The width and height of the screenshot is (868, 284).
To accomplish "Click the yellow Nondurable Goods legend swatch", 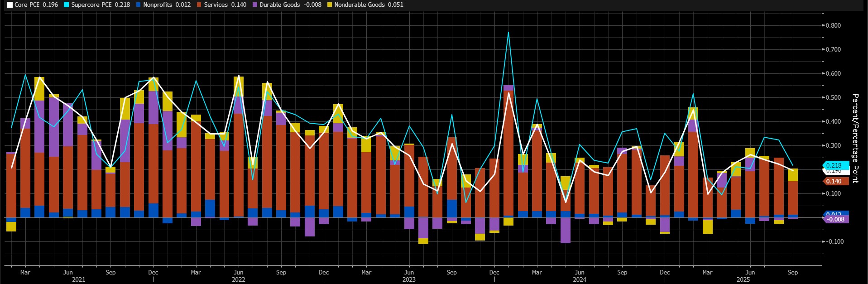I will click(x=330, y=5).
